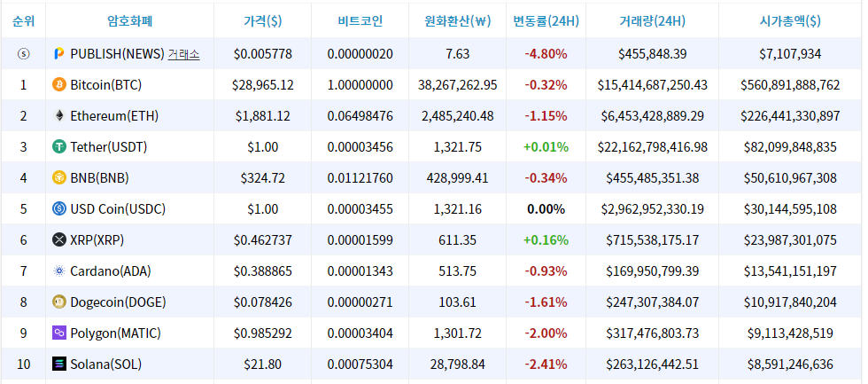The width and height of the screenshot is (868, 384).
Task: Click Solana volume $263,126,442.51
Action: (x=653, y=364)
